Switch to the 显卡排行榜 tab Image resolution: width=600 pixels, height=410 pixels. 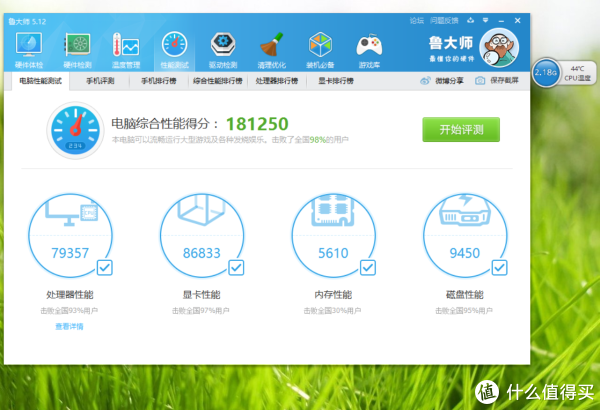336,81
